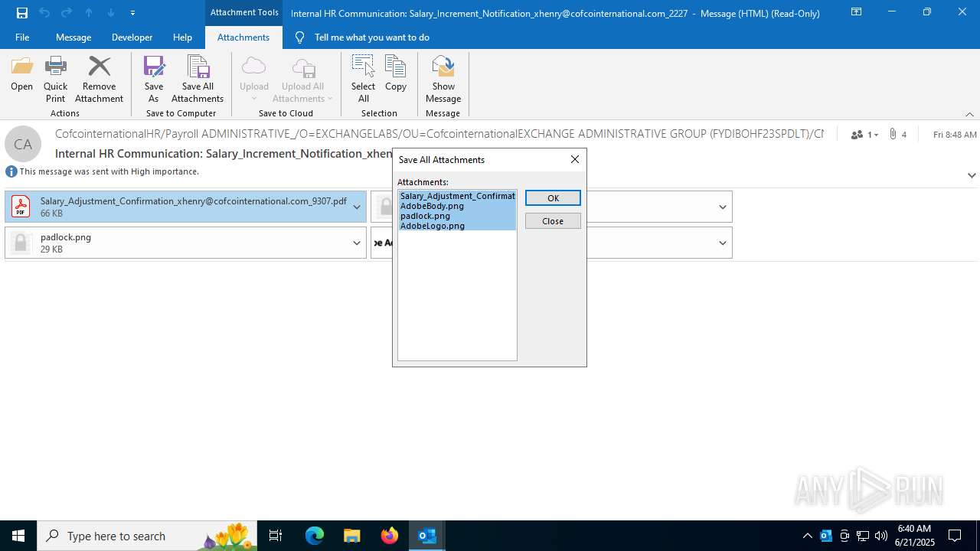Quick Print the attachment
The image size is (980, 551).
pos(55,79)
